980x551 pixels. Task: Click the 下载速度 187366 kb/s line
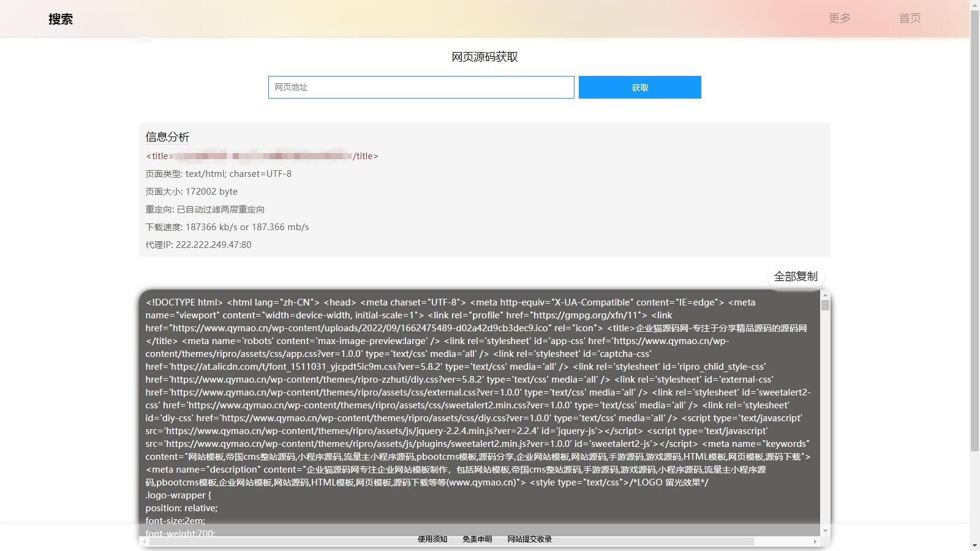[227, 227]
